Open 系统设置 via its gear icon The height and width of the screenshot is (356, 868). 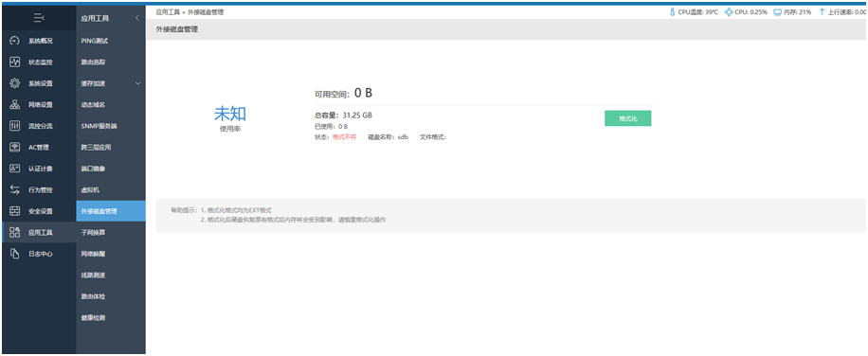15,83
